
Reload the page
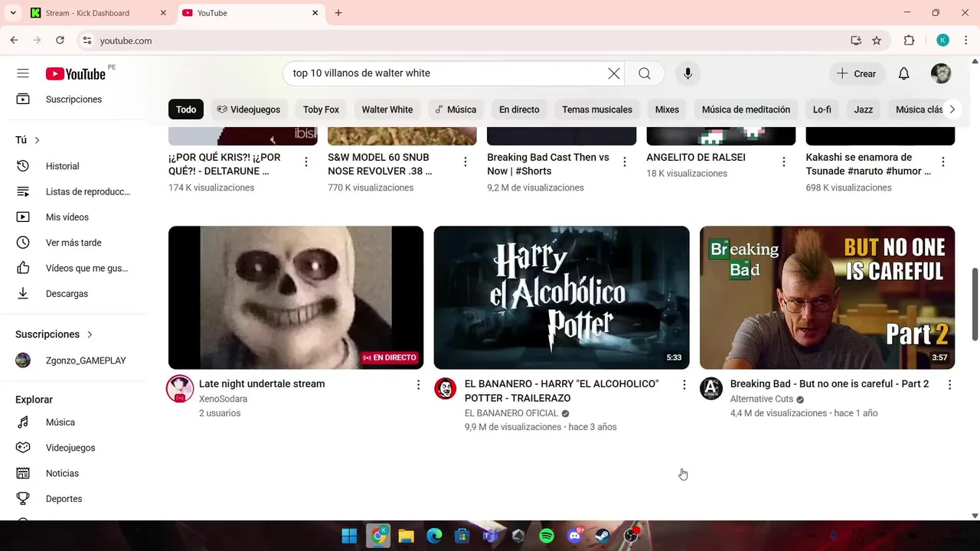pos(60,41)
